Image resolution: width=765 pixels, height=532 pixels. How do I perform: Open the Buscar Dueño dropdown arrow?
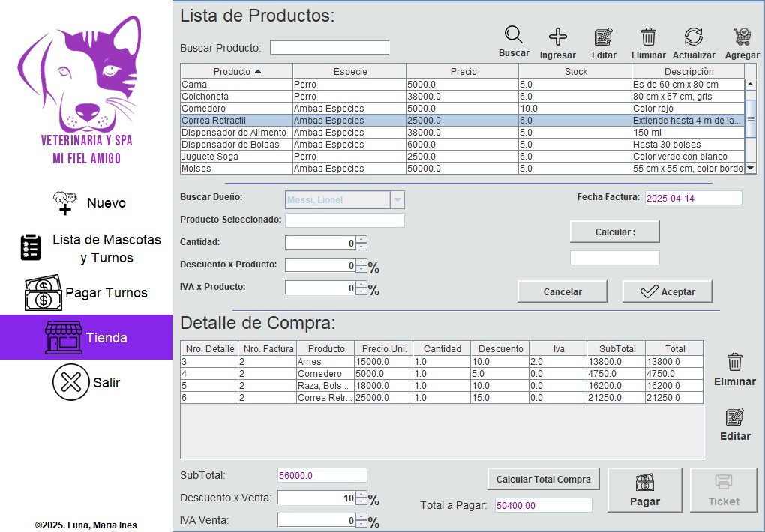coord(397,199)
